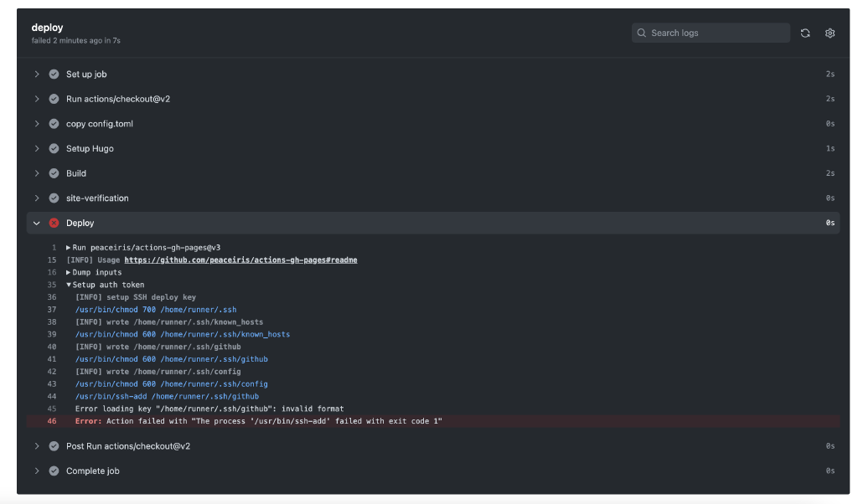The width and height of the screenshot is (858, 504).
Task: Select log line number 46
Action: [52, 421]
